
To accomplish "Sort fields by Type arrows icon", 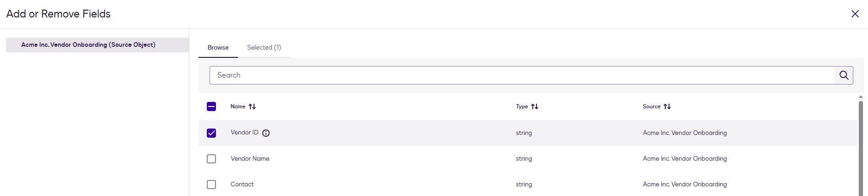I will pyautogui.click(x=535, y=106).
